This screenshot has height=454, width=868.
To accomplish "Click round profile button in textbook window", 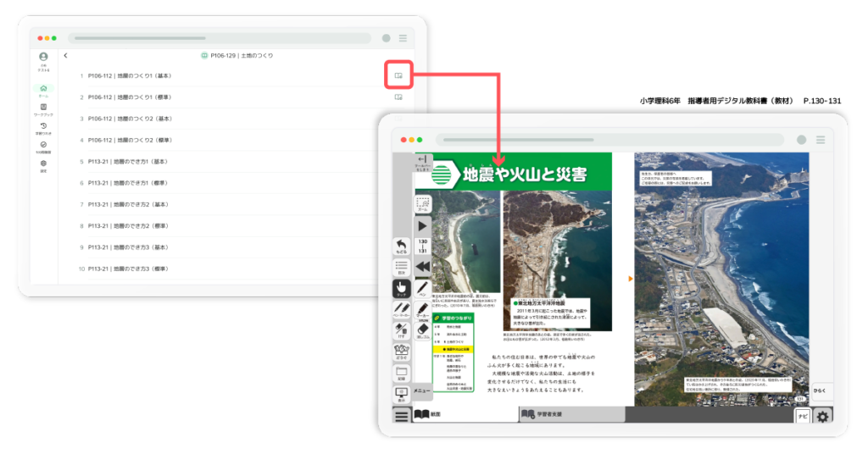I will coord(801,140).
